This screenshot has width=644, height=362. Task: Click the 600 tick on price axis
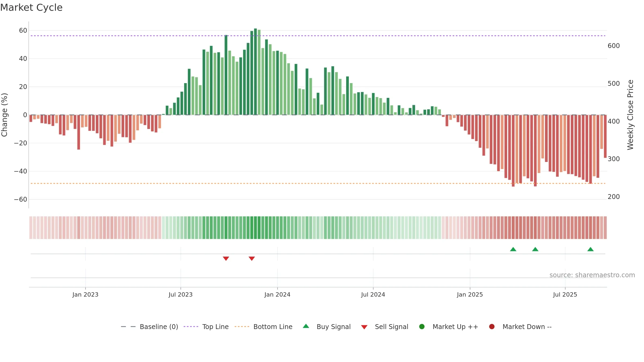(x=614, y=46)
